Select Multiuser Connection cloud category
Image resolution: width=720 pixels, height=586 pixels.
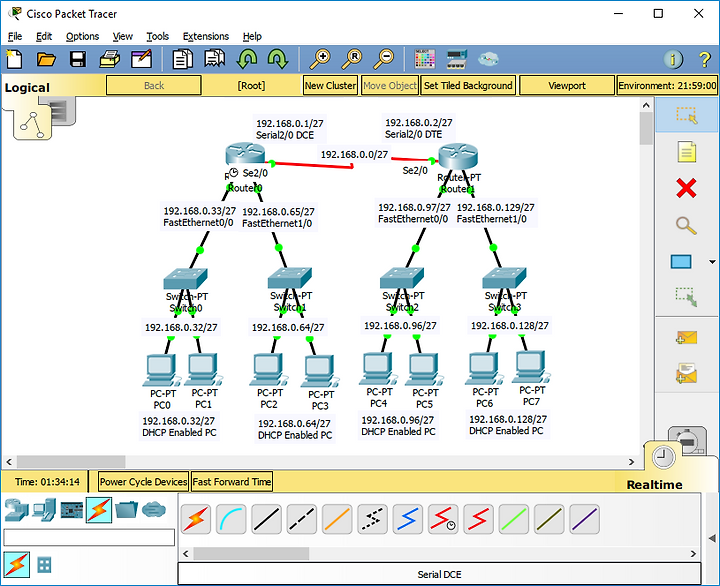point(154,510)
